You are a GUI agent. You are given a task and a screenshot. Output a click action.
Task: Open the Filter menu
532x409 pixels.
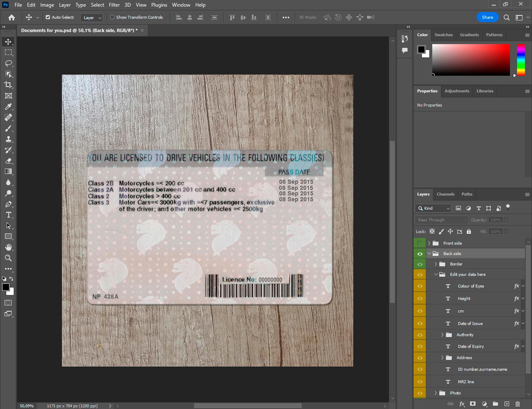pyautogui.click(x=114, y=5)
